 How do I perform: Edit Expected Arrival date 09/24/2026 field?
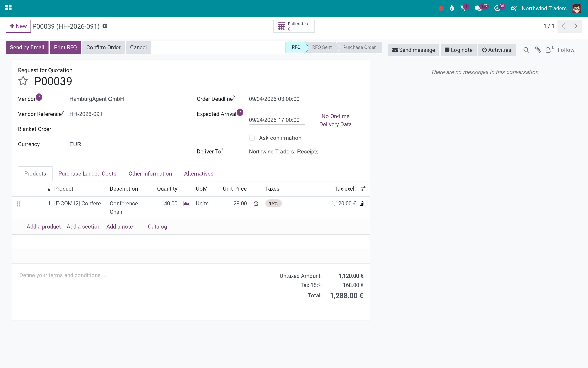pyautogui.click(x=277, y=120)
